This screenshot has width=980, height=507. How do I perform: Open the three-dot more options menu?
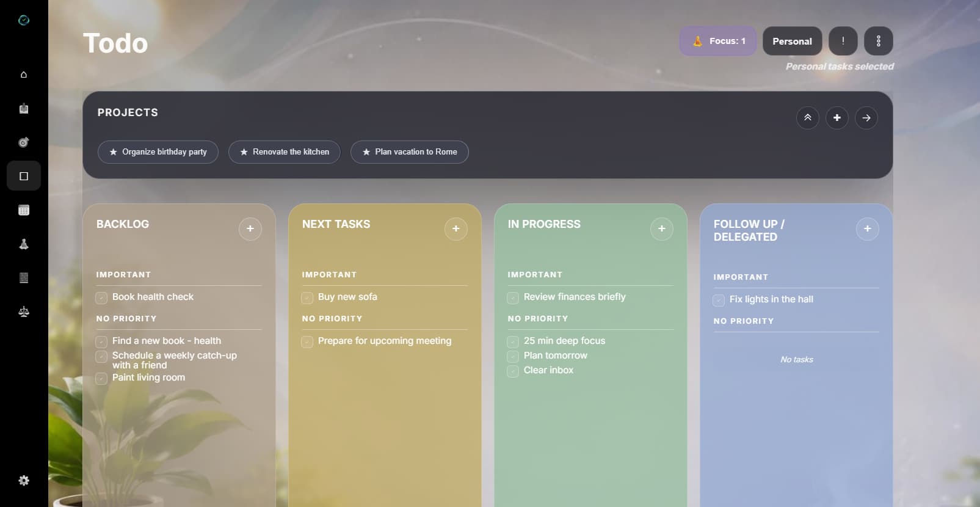pos(879,41)
